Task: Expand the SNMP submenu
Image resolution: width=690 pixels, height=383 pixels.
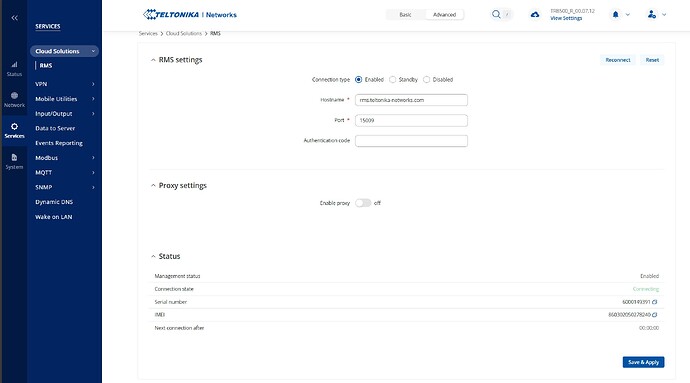Action: pos(93,187)
